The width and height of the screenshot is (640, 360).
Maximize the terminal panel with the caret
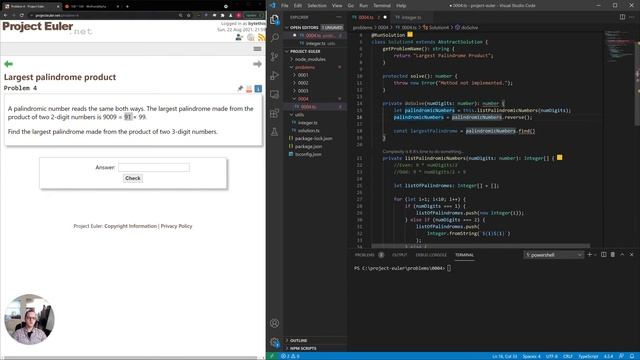[x=622, y=255]
